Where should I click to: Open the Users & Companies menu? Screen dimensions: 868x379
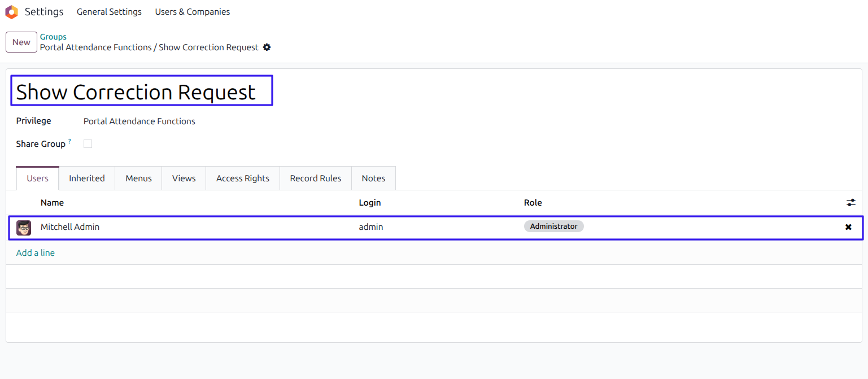pos(193,12)
